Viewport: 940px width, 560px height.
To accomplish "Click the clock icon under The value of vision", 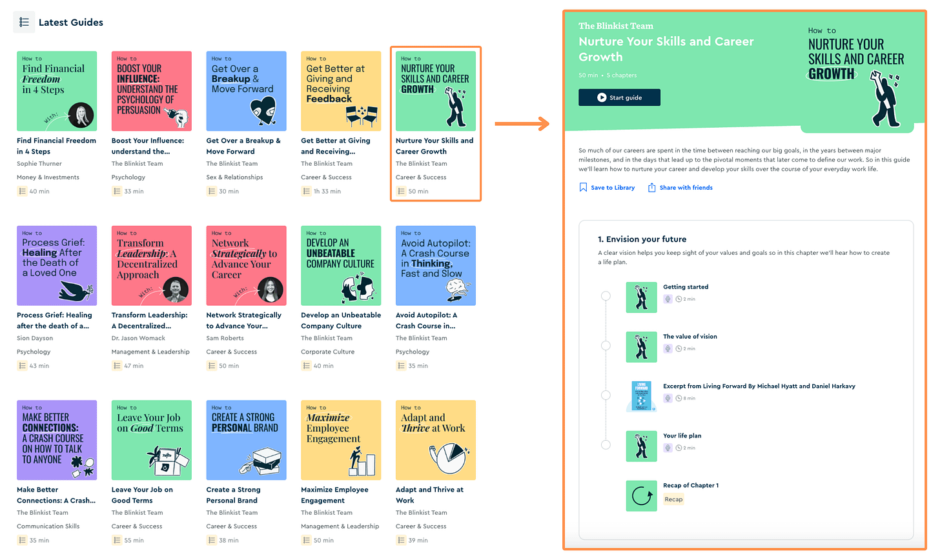I will [x=677, y=348].
